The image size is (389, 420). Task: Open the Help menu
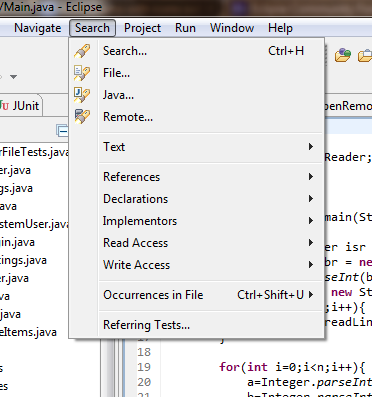tap(280, 28)
